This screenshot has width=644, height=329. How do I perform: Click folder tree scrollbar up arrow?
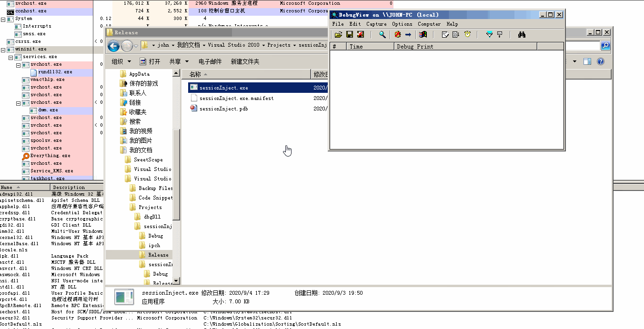[x=176, y=73]
